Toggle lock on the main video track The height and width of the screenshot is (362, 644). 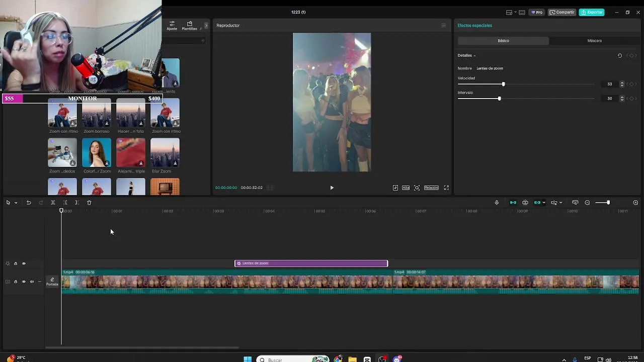[x=16, y=282]
